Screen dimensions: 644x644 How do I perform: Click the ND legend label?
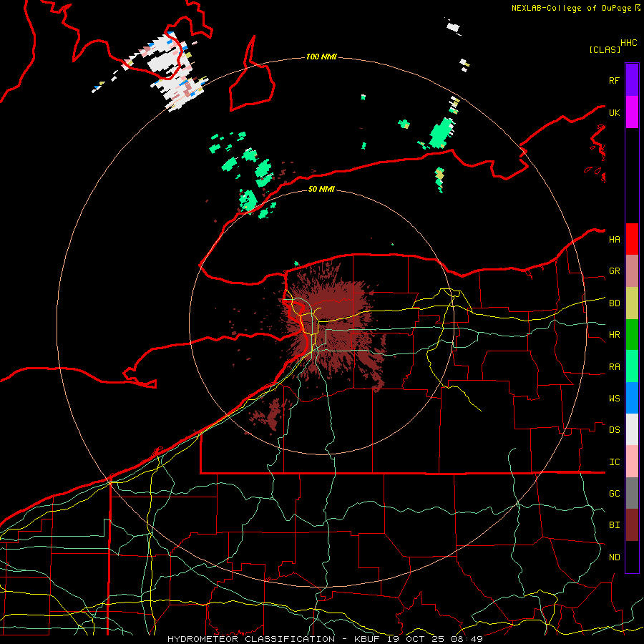coord(614,557)
